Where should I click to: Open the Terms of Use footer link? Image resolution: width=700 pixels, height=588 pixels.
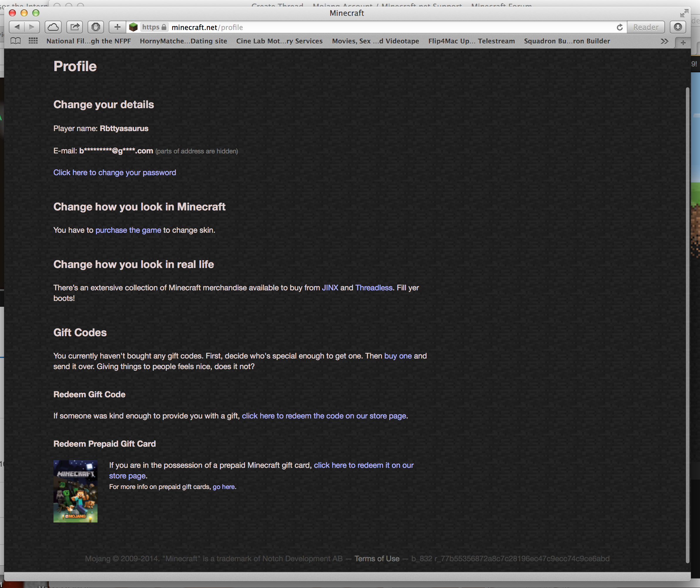click(x=377, y=559)
